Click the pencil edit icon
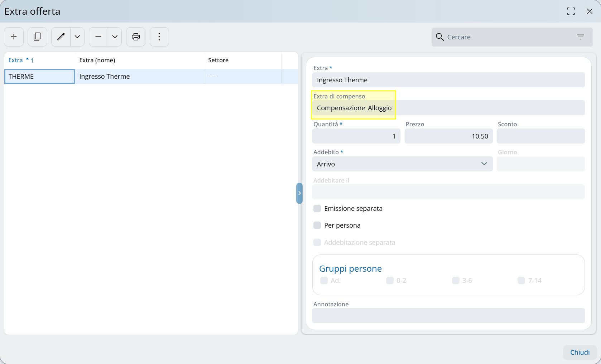The height and width of the screenshot is (364, 601). tap(61, 37)
